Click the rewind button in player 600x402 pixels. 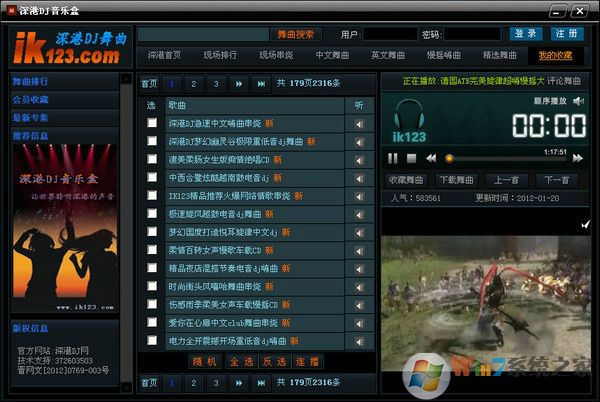pos(431,158)
